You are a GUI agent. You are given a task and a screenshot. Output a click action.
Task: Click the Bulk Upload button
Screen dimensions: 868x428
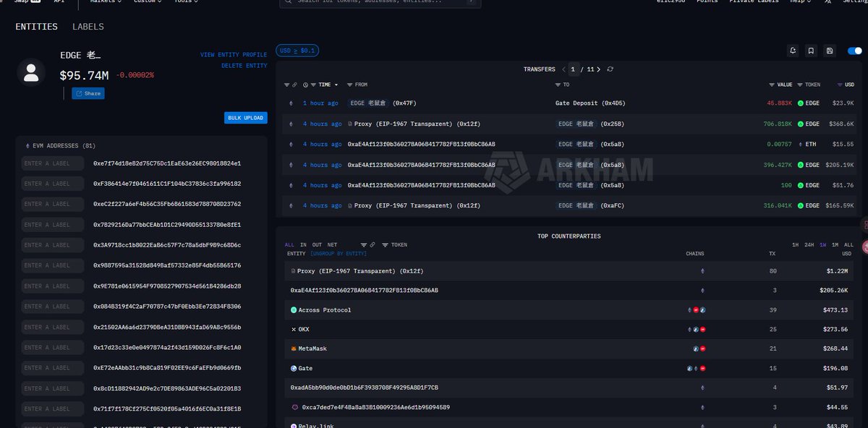(x=246, y=118)
